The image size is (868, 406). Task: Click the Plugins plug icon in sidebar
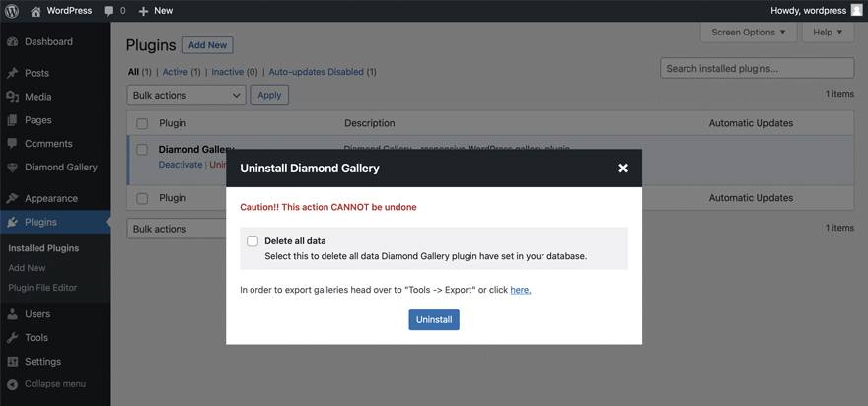(x=12, y=223)
